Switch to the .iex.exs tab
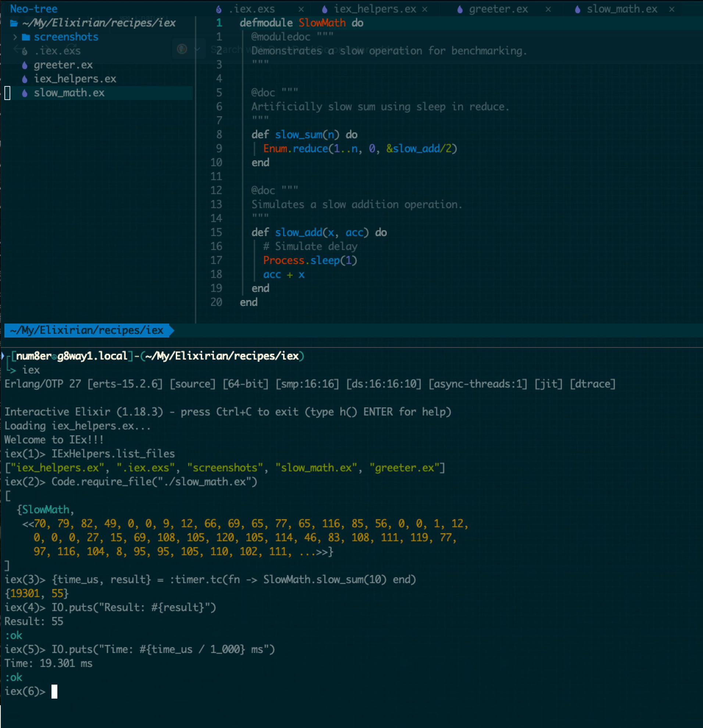This screenshot has height=728, width=703. 252,9
